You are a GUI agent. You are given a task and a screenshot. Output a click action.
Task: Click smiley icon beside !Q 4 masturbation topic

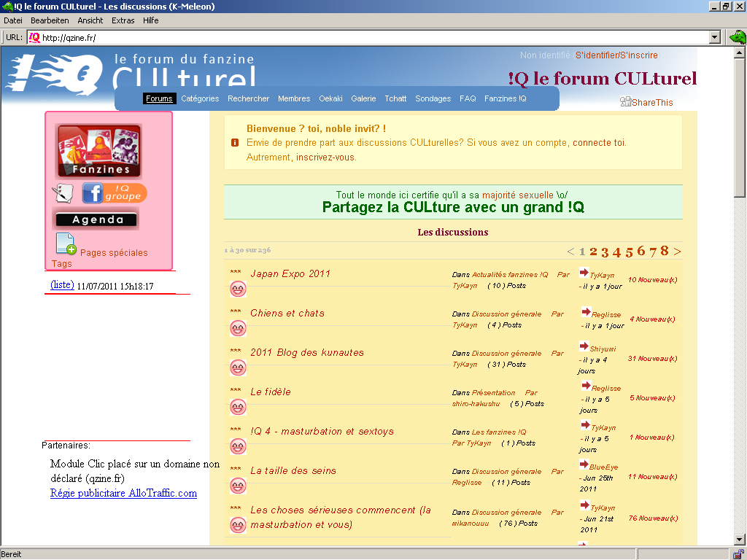(238, 446)
